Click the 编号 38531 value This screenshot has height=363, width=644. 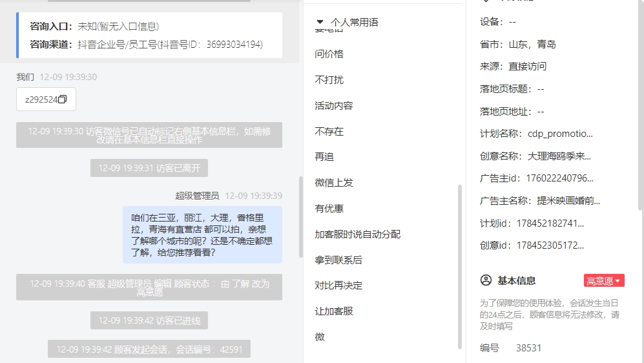coord(528,348)
